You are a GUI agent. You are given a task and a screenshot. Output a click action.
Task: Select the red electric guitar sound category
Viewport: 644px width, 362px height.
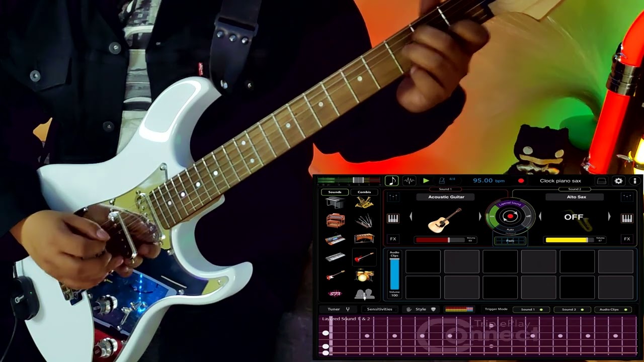(x=364, y=257)
